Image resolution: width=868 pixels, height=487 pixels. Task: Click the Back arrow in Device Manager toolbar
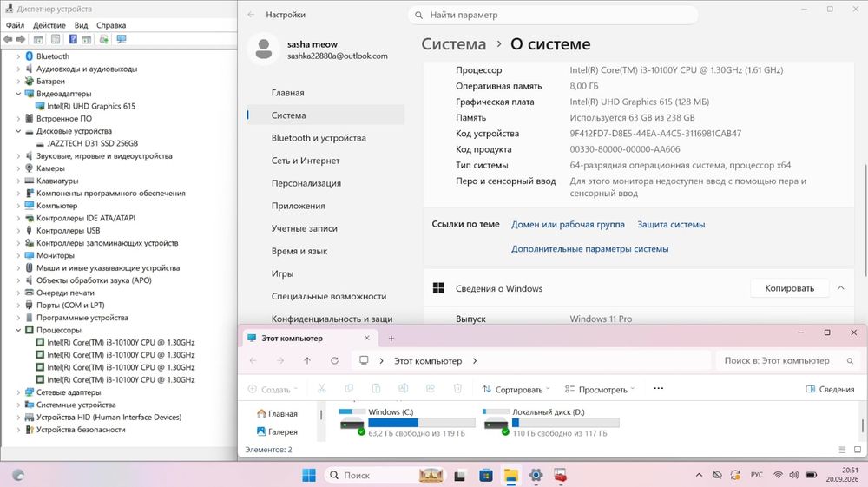8,39
